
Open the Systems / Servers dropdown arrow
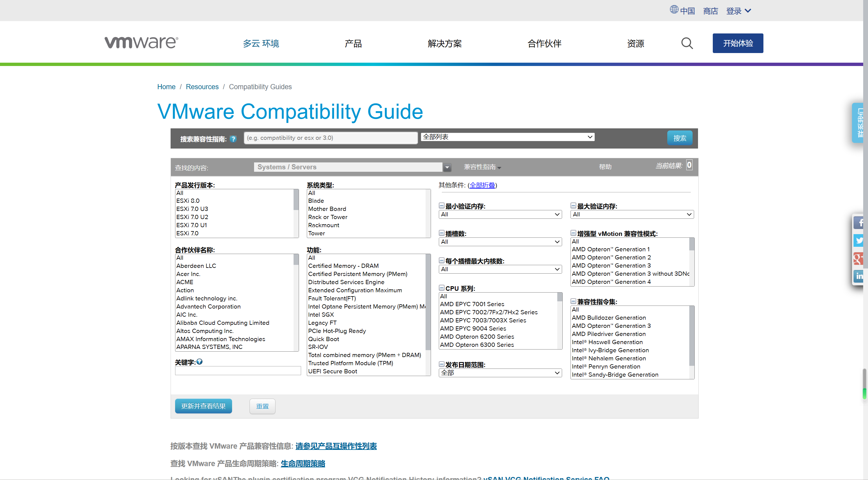(447, 168)
